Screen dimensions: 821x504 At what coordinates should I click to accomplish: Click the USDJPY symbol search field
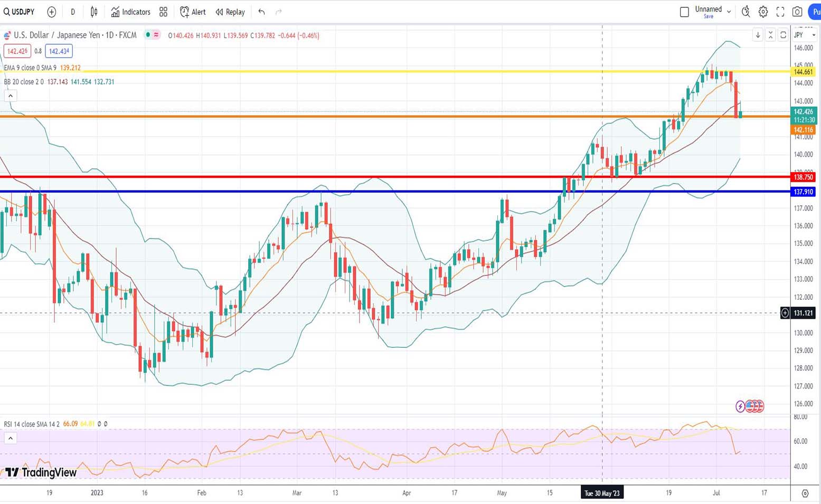tap(20, 12)
